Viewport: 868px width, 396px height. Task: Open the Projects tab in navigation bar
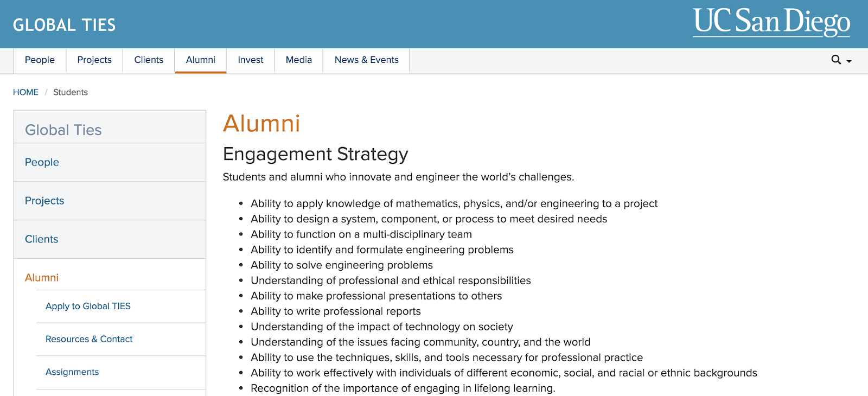point(94,60)
